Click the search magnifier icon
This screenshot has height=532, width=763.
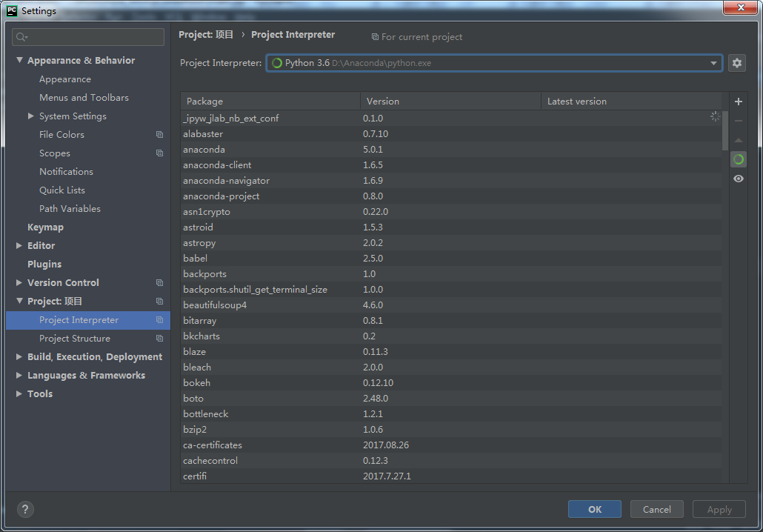(x=21, y=37)
